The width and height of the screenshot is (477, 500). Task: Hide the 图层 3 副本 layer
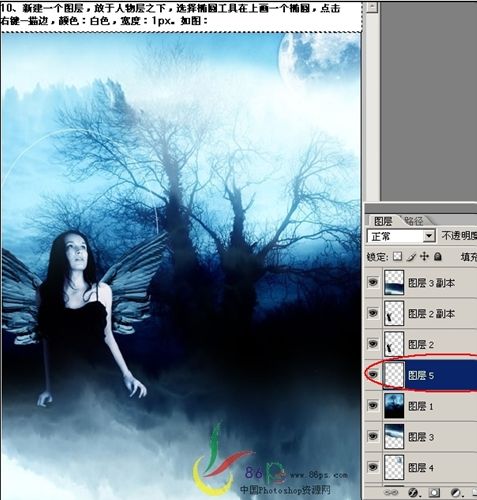373,283
